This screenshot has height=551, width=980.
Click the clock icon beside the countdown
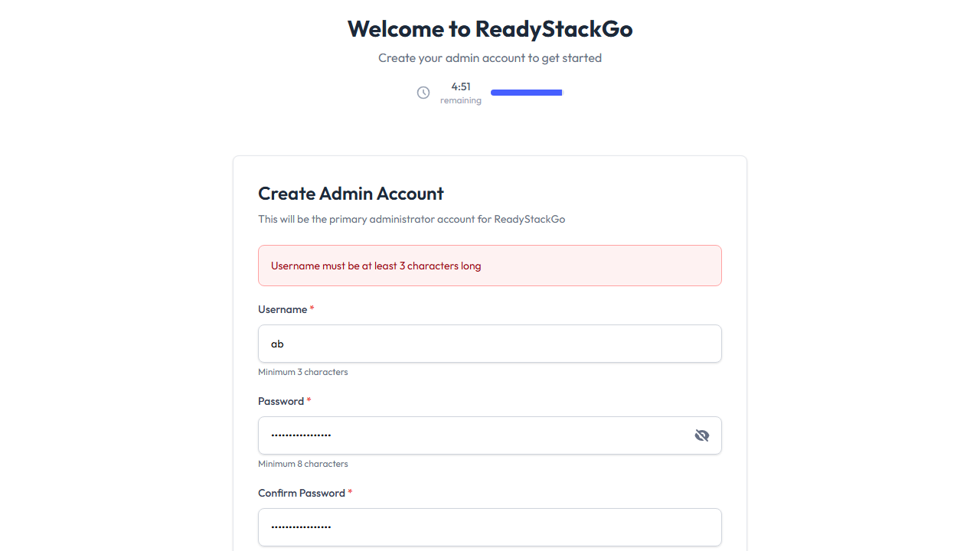click(423, 93)
